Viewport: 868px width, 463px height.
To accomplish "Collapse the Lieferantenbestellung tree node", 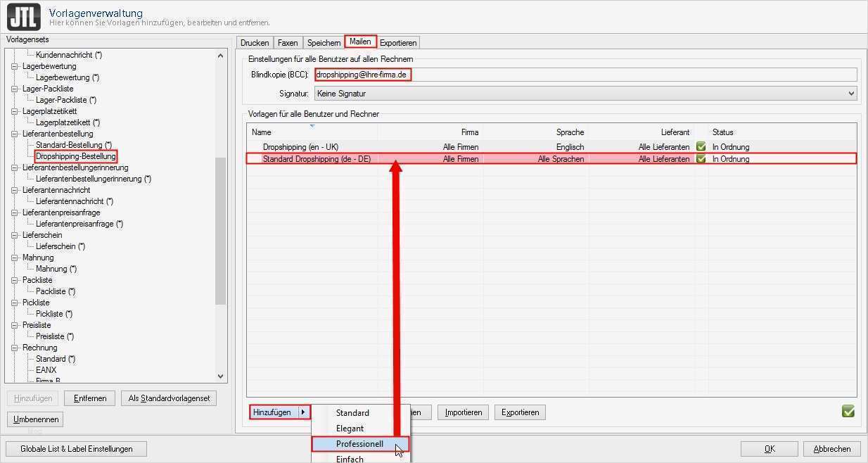I will [14, 134].
